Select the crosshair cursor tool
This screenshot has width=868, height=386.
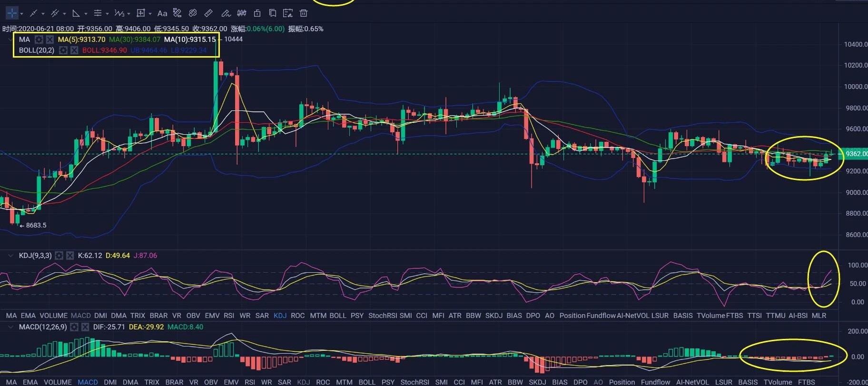11,13
